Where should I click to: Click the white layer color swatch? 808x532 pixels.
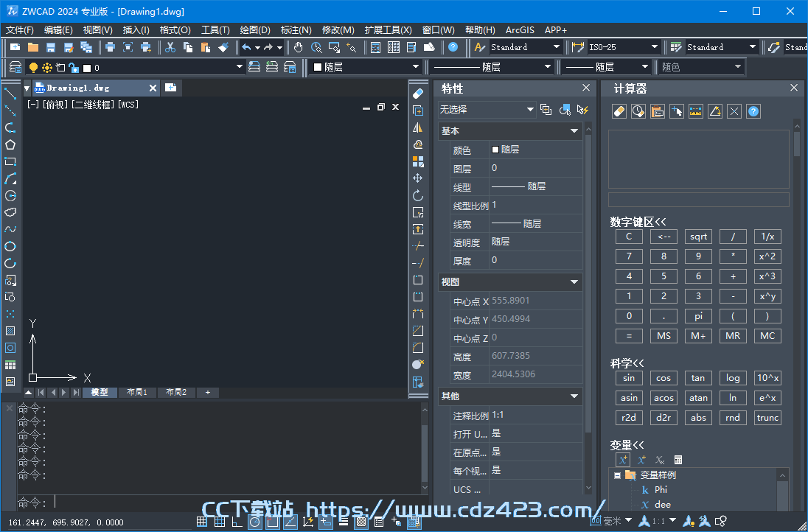tap(87, 68)
